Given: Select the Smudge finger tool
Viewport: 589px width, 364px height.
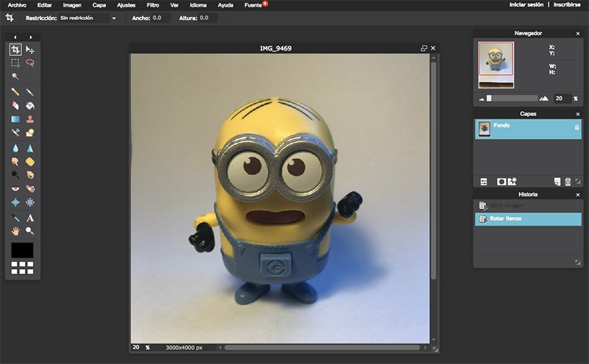Looking at the screenshot, I should [15, 162].
